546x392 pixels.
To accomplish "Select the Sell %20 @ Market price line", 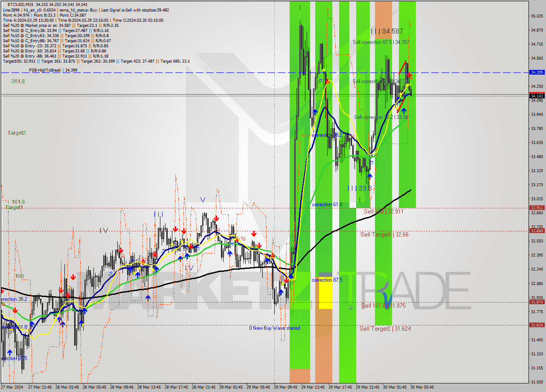I will tap(61, 25).
